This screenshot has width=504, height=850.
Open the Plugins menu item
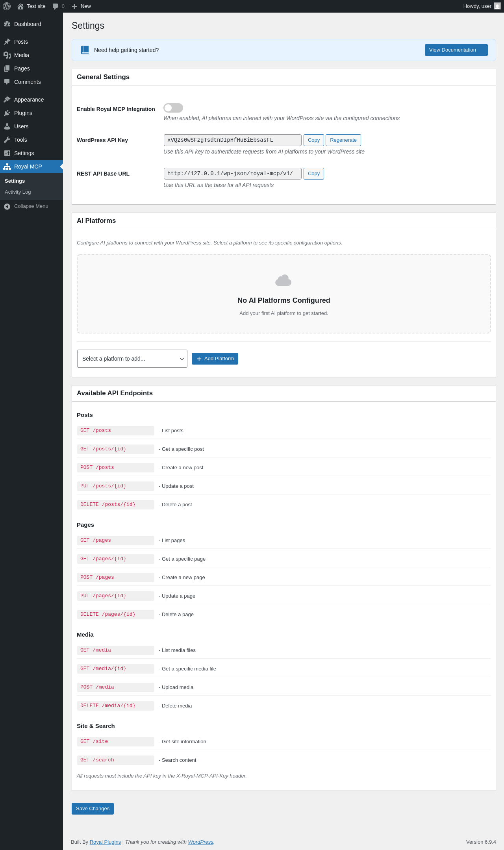[x=31, y=113]
